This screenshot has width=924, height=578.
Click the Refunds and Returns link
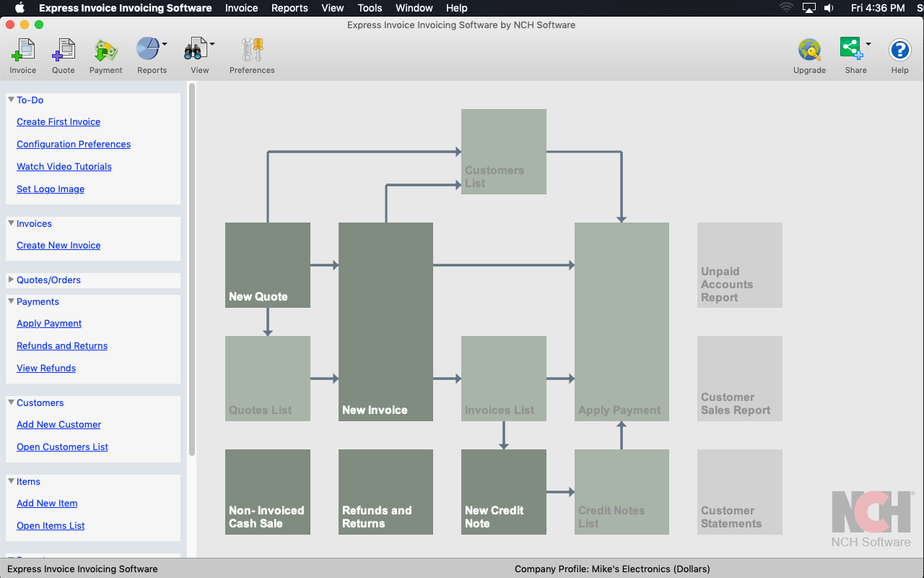coord(62,346)
